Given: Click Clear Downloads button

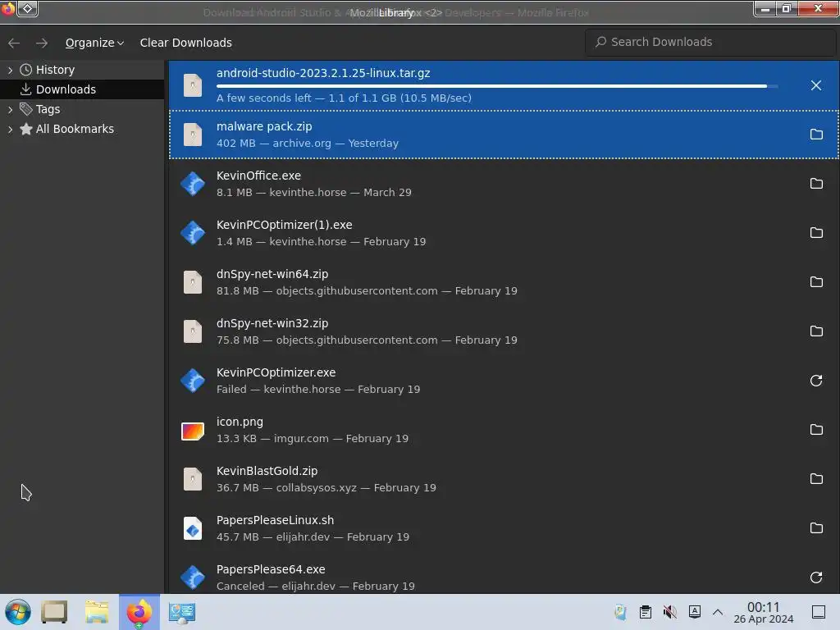Looking at the screenshot, I should (186, 43).
